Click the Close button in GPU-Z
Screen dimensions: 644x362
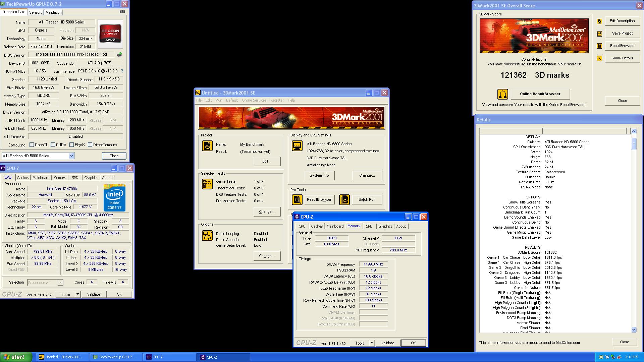(114, 156)
